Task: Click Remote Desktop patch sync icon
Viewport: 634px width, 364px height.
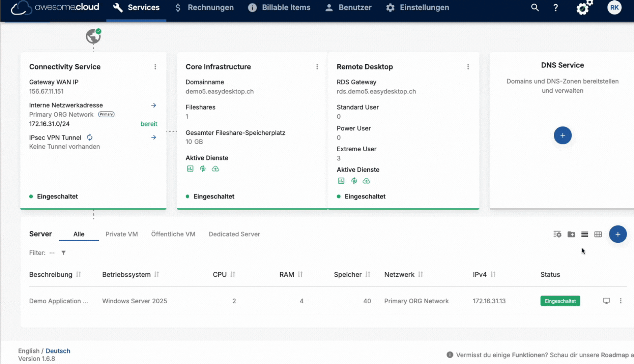Action: click(x=354, y=181)
